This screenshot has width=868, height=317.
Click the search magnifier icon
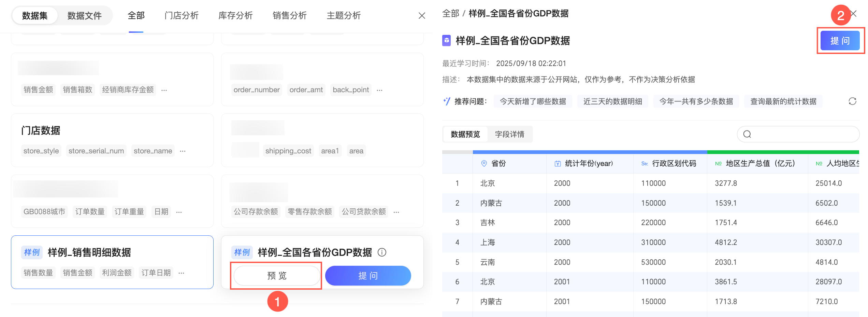tap(747, 134)
